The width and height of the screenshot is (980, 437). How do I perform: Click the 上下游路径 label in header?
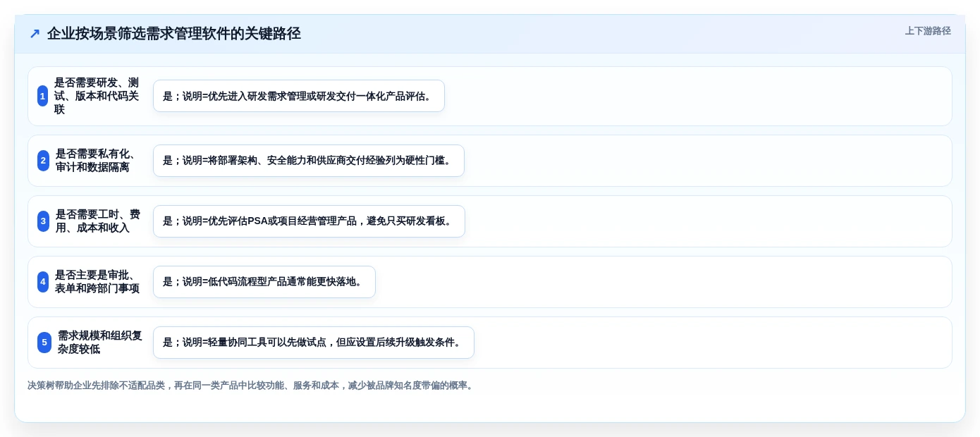(x=928, y=31)
